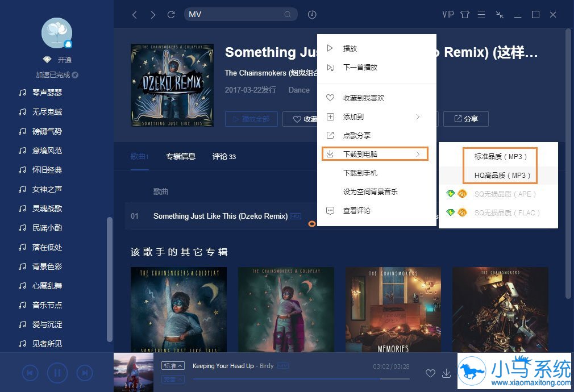
Task: Choose 下一首播放 in context menu
Action: pos(377,68)
